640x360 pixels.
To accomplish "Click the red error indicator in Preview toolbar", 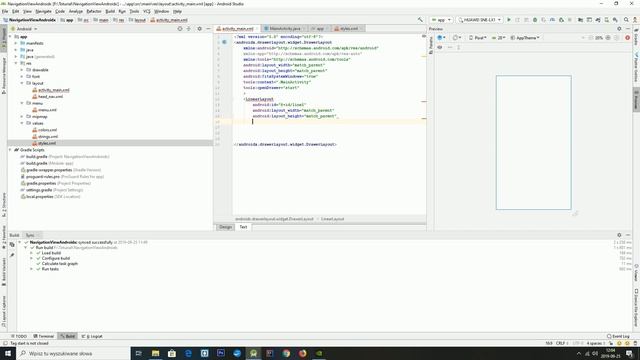I will click(627, 38).
